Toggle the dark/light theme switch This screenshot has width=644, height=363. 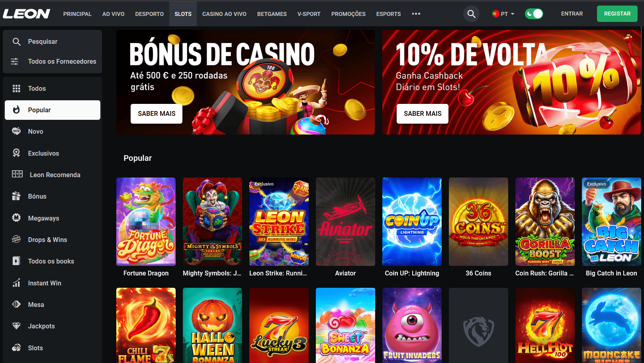click(534, 14)
